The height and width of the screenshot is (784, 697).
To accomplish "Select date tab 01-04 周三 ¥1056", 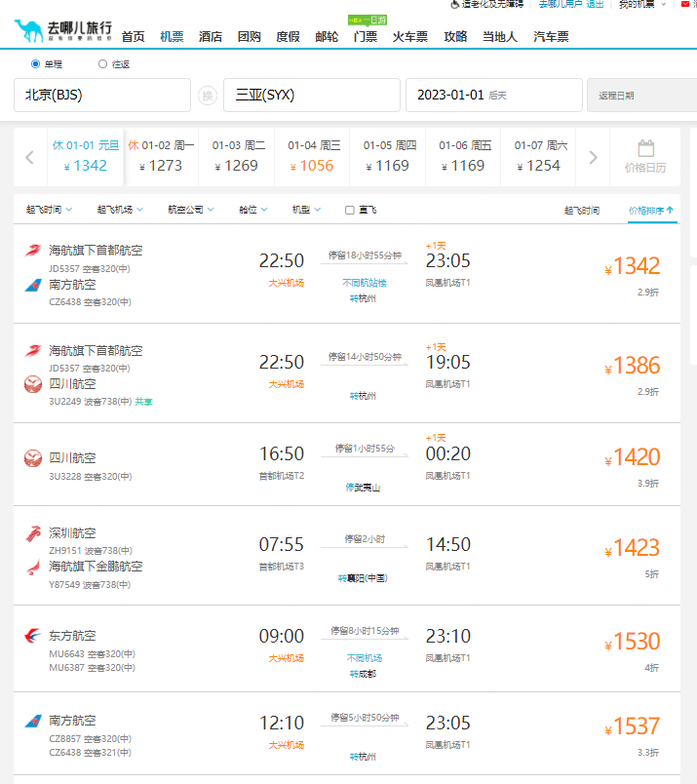I will point(312,156).
